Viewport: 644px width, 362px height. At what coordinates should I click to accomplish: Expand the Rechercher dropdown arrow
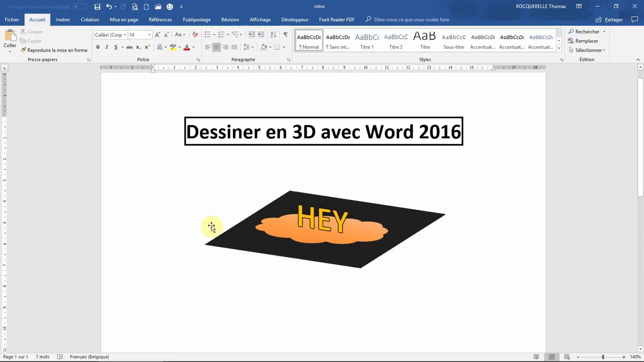point(604,32)
